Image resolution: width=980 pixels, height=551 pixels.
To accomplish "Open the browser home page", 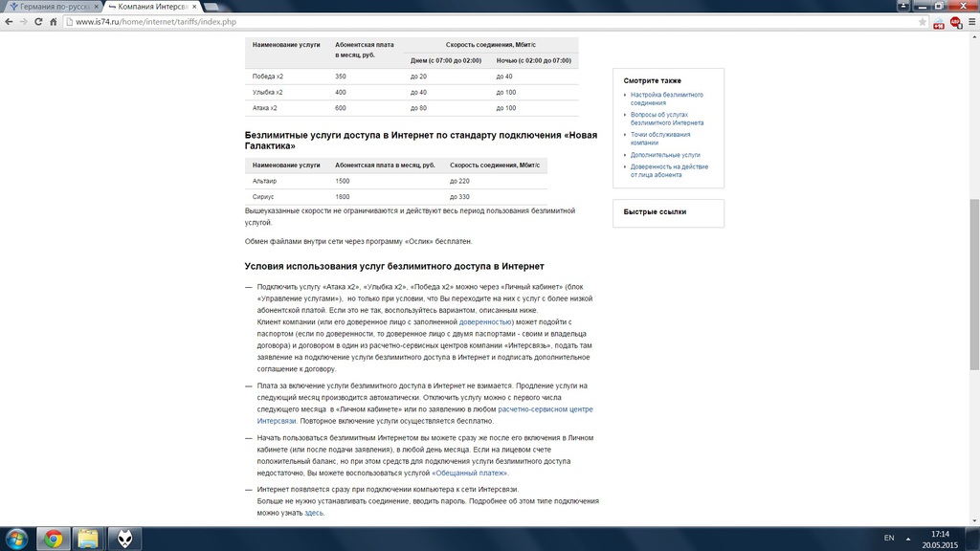I will [54, 22].
